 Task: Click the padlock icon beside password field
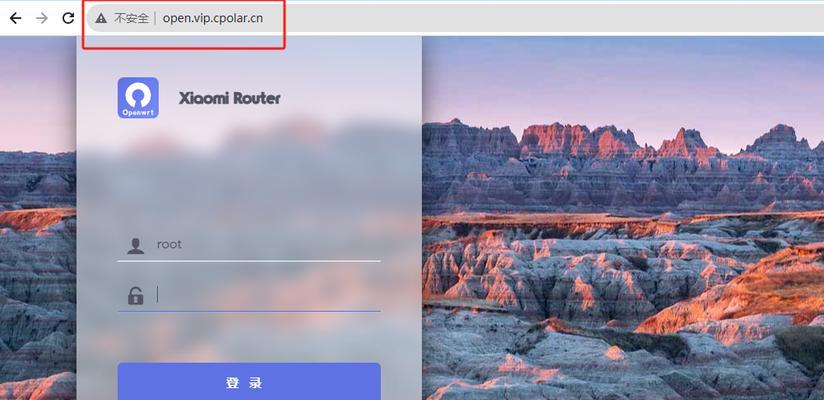(x=136, y=295)
